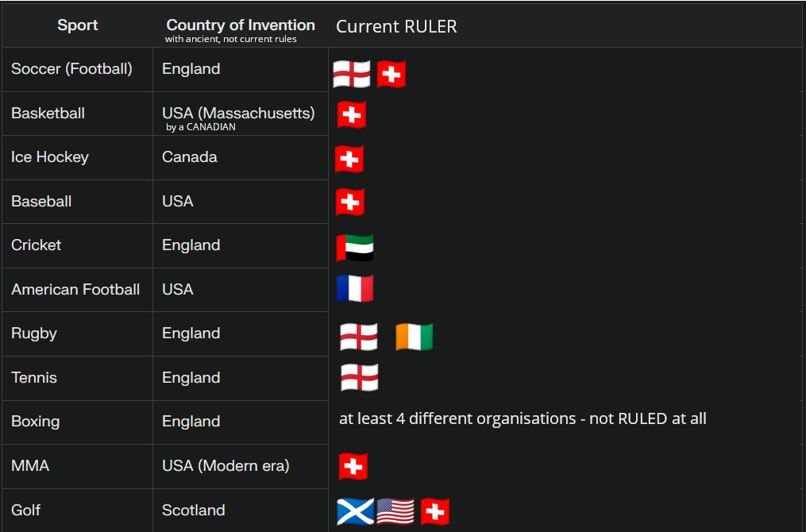Click the 'Country of Invention' column header
The height and width of the screenshot is (532, 806).
(x=241, y=25)
